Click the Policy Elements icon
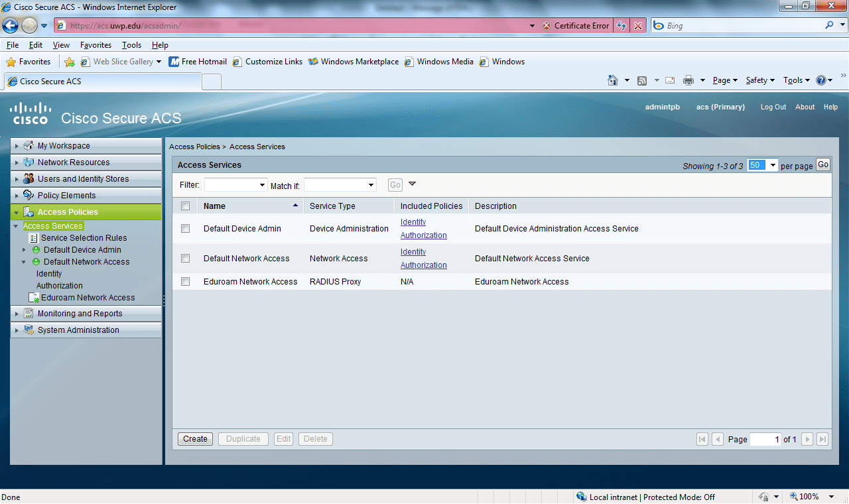Image resolution: width=849 pixels, height=504 pixels. (29, 196)
